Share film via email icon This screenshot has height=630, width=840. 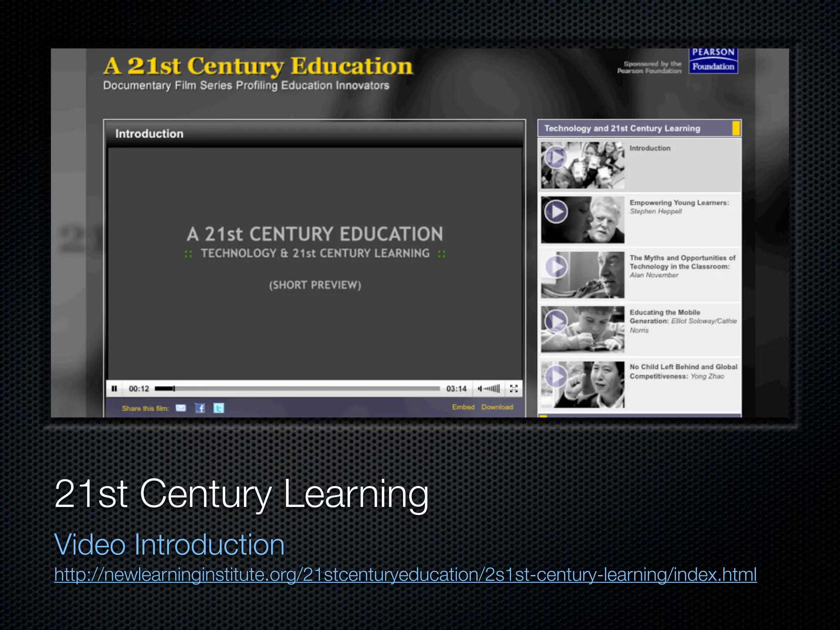point(180,408)
